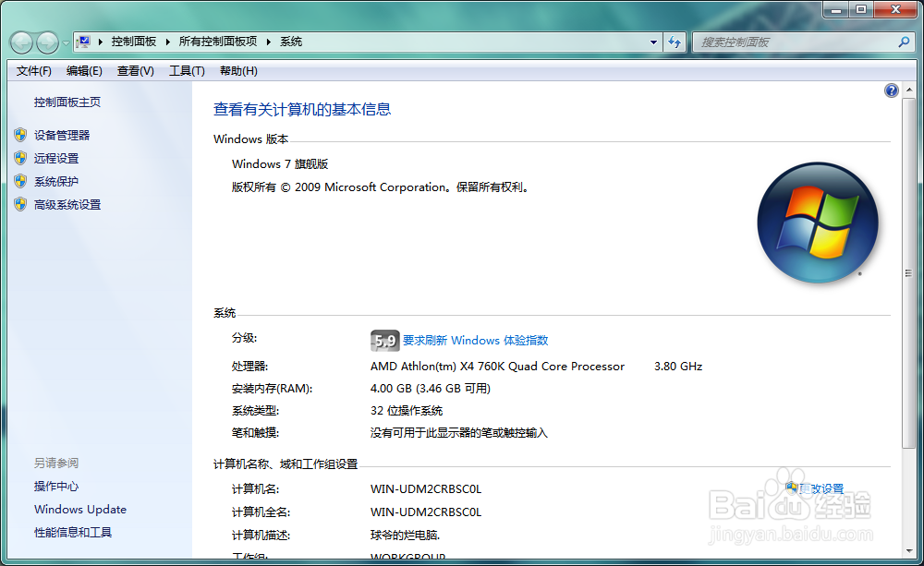Click the blue help question mark icon
Screen dimensions: 924x566
coord(890,90)
